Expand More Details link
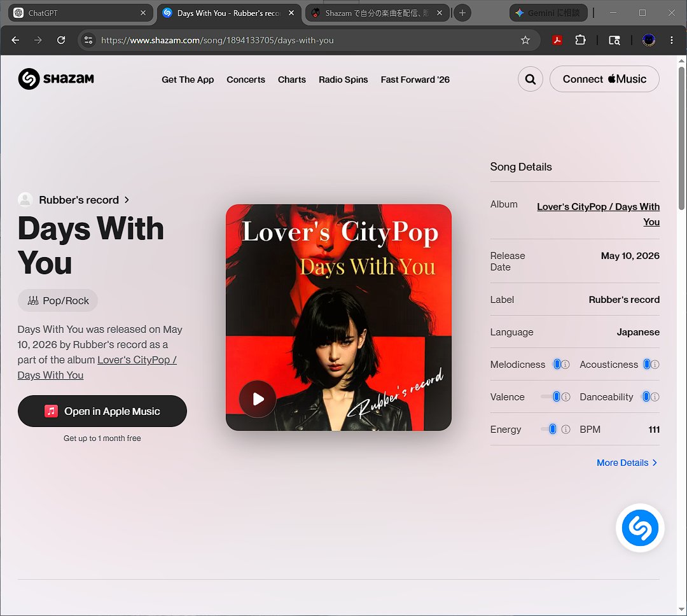Image resolution: width=687 pixels, height=616 pixels. click(x=627, y=463)
